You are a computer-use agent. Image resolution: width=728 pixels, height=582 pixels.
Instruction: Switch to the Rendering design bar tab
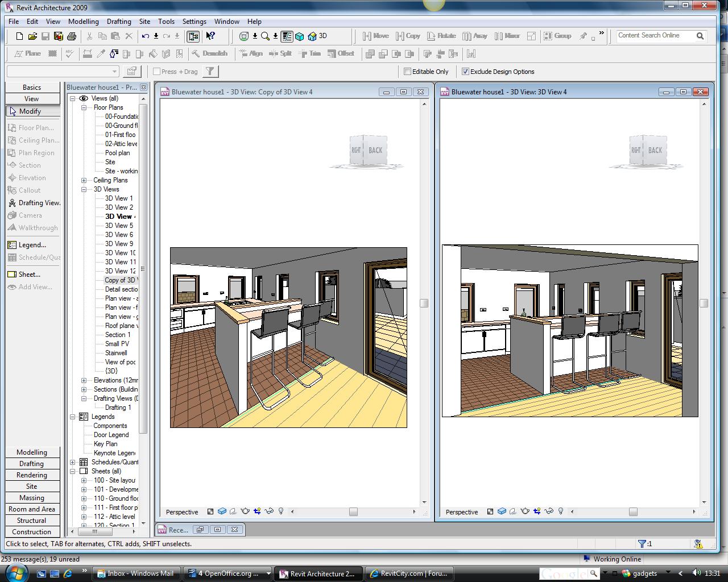pos(32,475)
